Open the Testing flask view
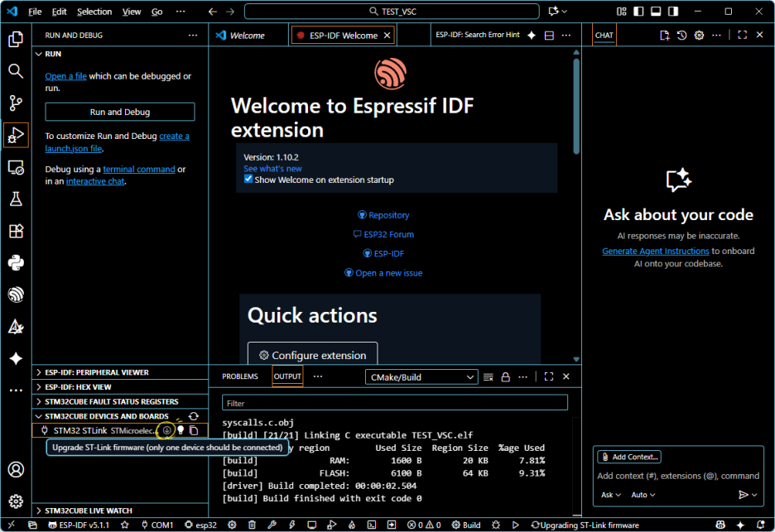This screenshot has width=775, height=532. pyautogui.click(x=16, y=199)
